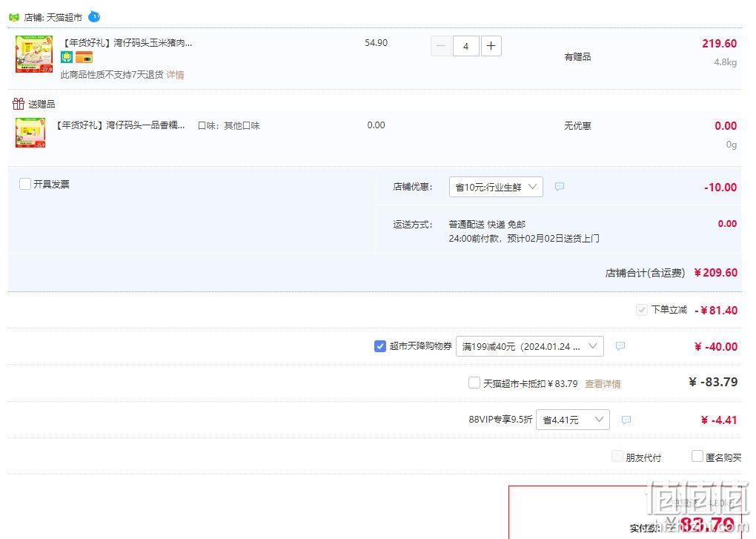The height and width of the screenshot is (539, 756).
Task: Click the shop name 天猫超市
Action: (64, 18)
